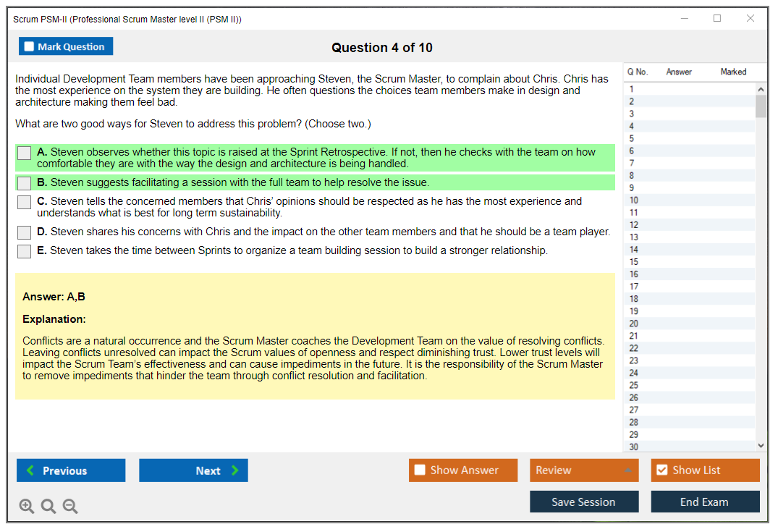Check answer option C about Chris' experience
778x532 pixels.
tap(25, 202)
